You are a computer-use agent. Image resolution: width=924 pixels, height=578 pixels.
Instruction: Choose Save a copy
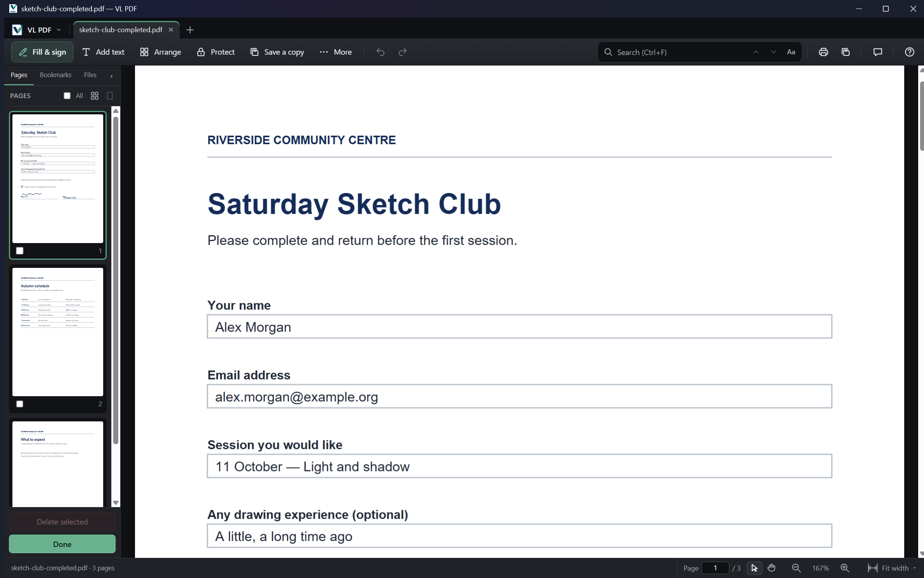click(x=277, y=52)
